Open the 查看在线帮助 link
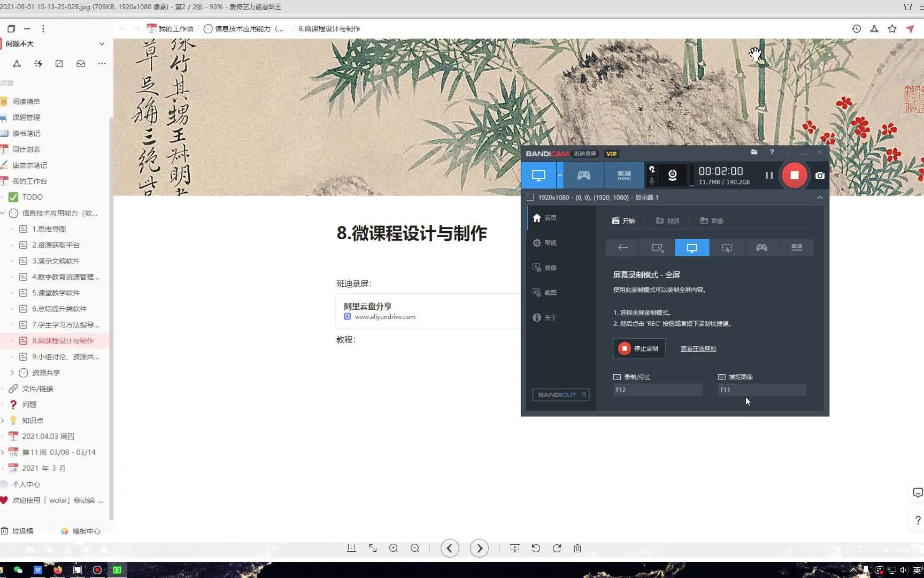 (698, 348)
